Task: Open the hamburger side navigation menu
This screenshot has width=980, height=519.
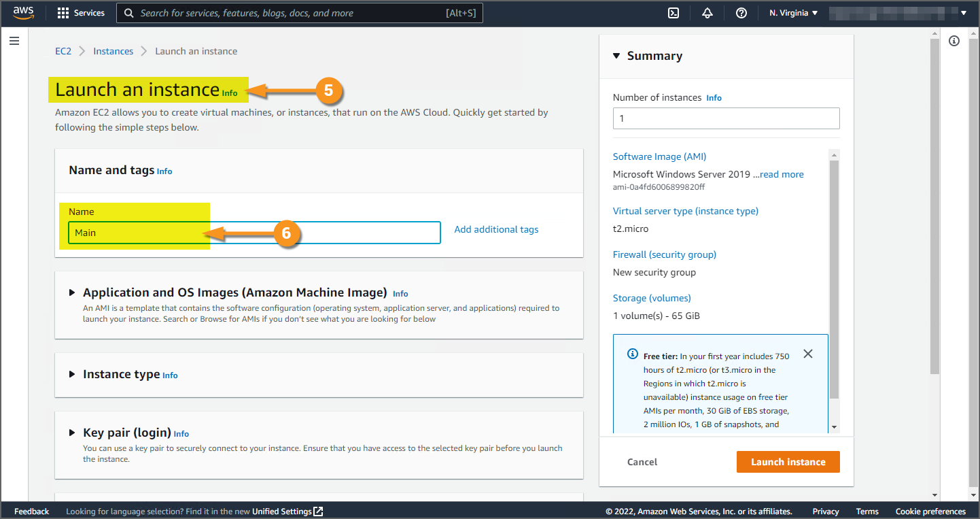Action: click(14, 41)
